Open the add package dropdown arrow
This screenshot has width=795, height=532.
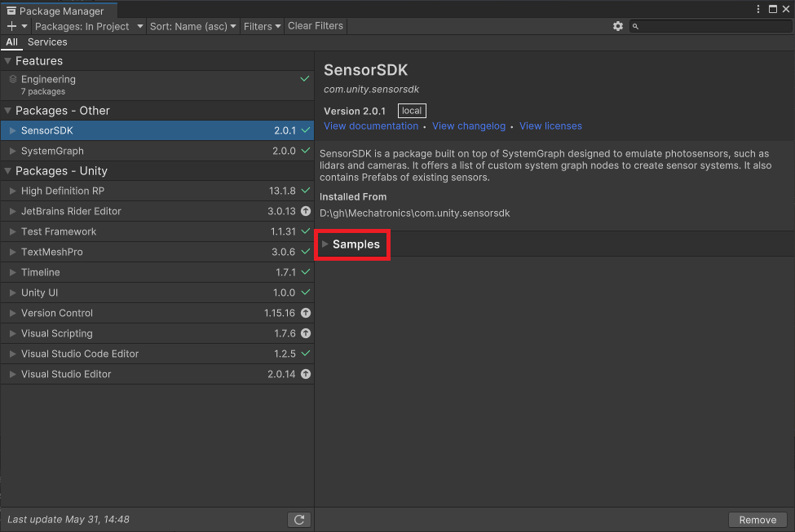24,26
